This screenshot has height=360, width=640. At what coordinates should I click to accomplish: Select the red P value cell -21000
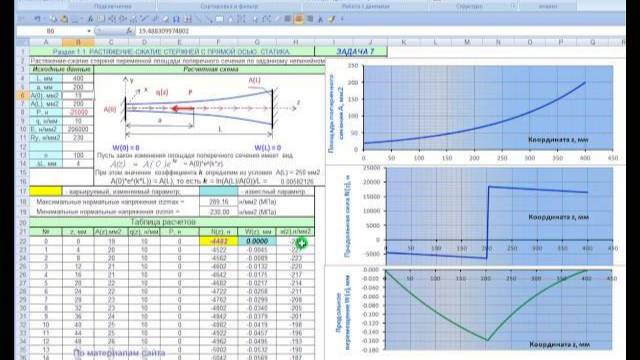[78, 112]
